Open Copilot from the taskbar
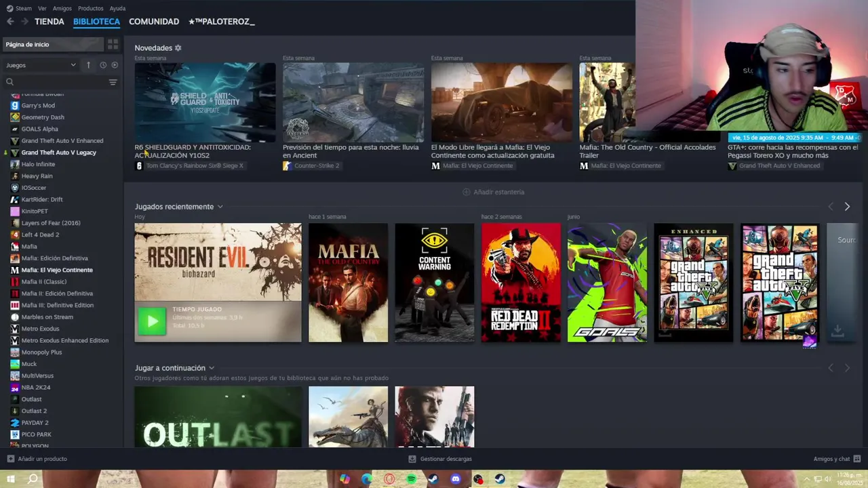The height and width of the screenshot is (488, 868). (344, 479)
